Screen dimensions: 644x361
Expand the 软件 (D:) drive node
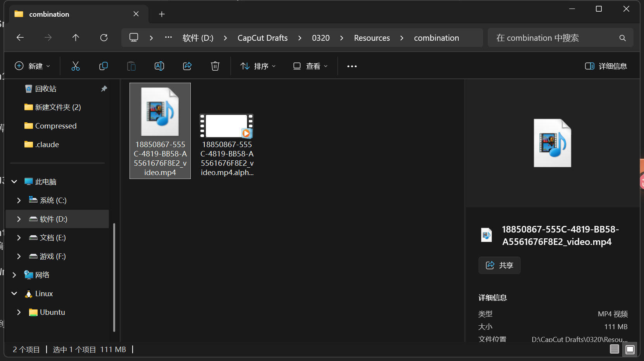coord(19,219)
